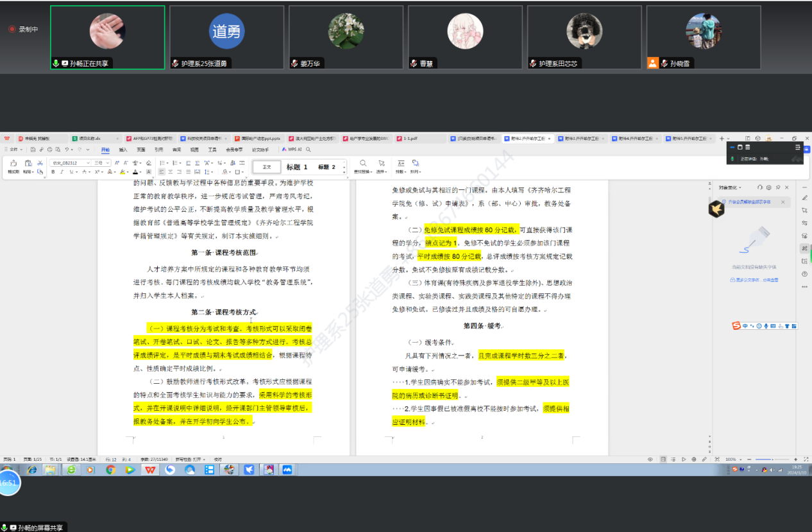Click 孙晓雪 participant video tile
Viewport: 812px width, 532px height.
tap(704, 37)
